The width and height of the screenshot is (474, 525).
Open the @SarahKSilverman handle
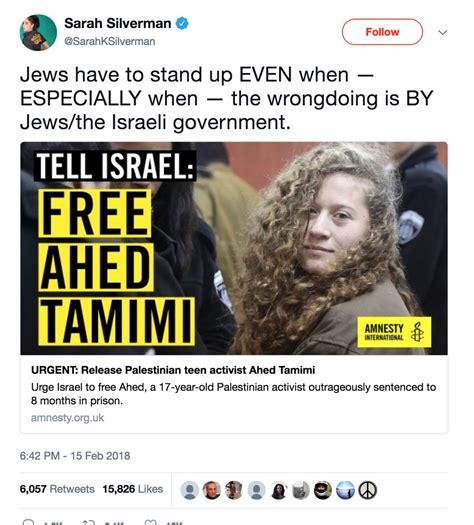(109, 42)
